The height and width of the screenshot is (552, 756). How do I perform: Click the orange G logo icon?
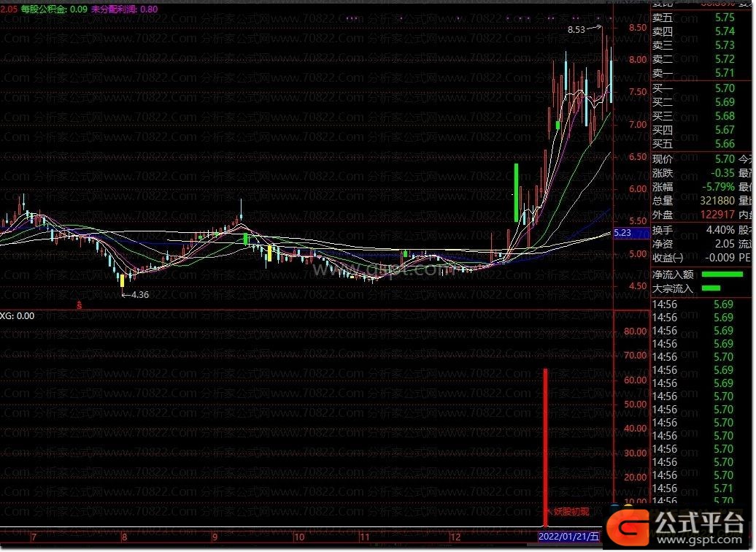629,528
